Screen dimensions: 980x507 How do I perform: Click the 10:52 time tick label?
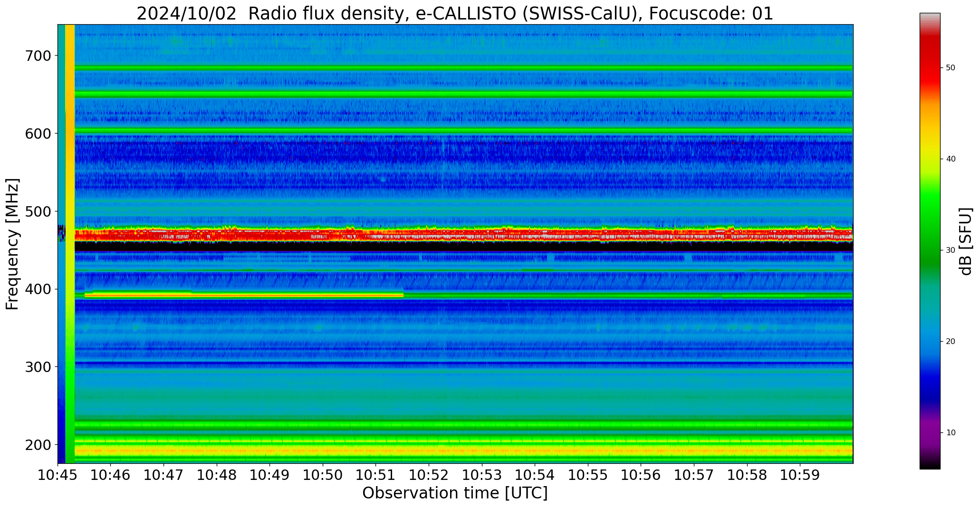pyautogui.click(x=429, y=475)
